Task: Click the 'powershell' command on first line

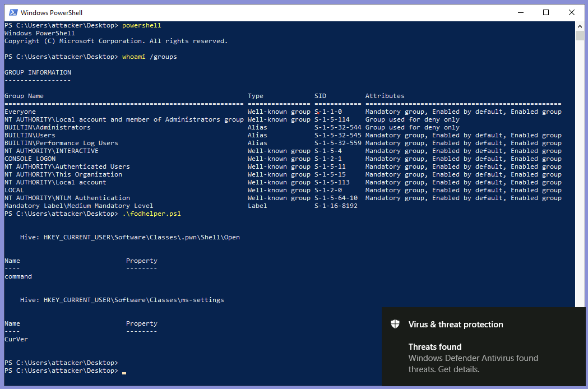Action: 142,26
